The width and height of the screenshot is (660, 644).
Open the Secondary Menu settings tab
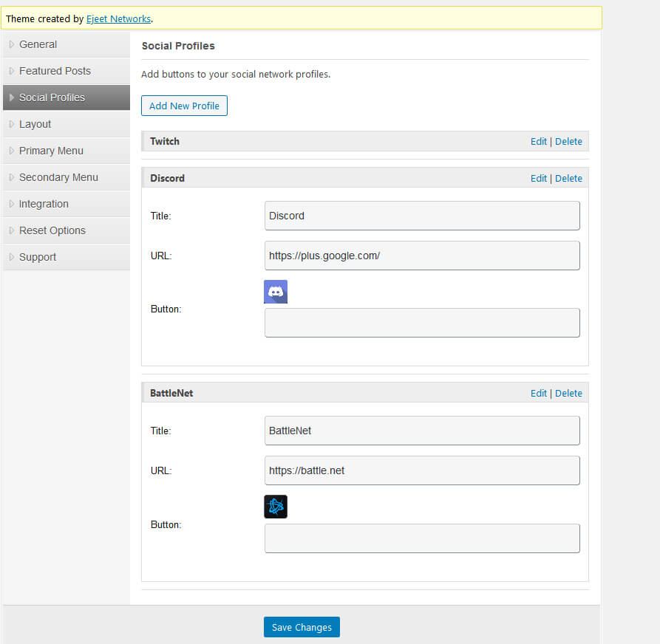67,177
